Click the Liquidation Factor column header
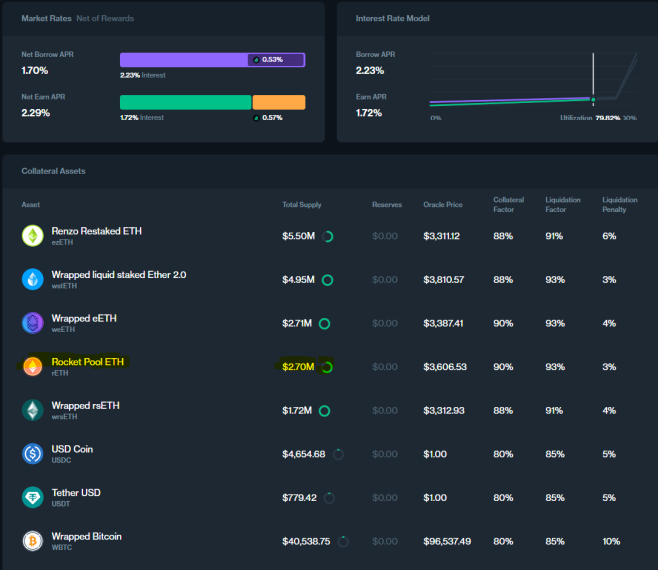Image resolution: width=658 pixels, height=570 pixels. coord(563,204)
